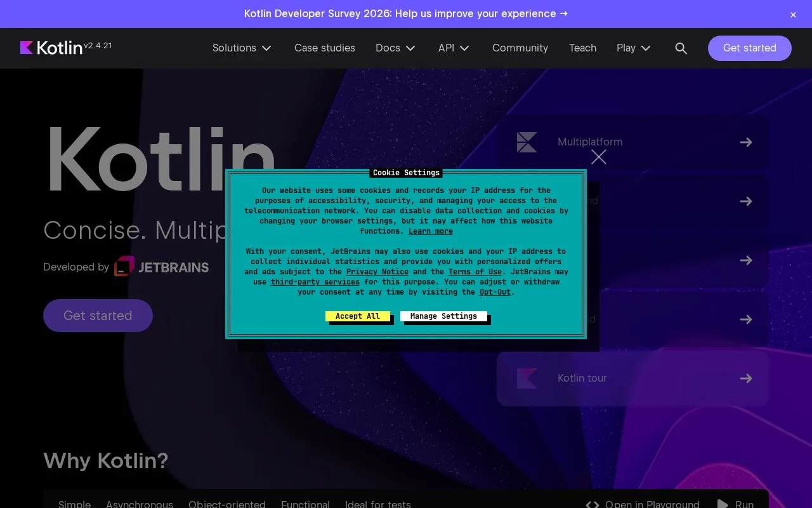
Task: Select the Functional code tab
Action: pyautogui.click(x=305, y=504)
